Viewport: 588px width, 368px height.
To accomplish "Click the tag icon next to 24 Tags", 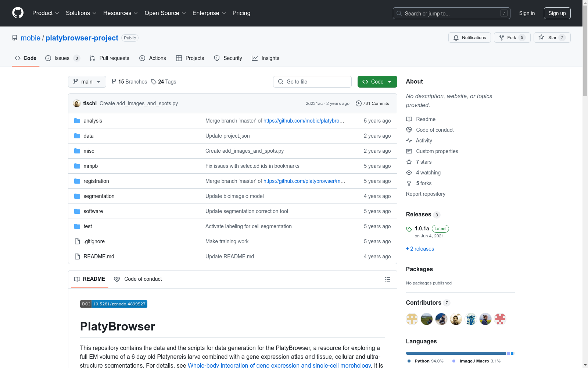I will click(154, 82).
